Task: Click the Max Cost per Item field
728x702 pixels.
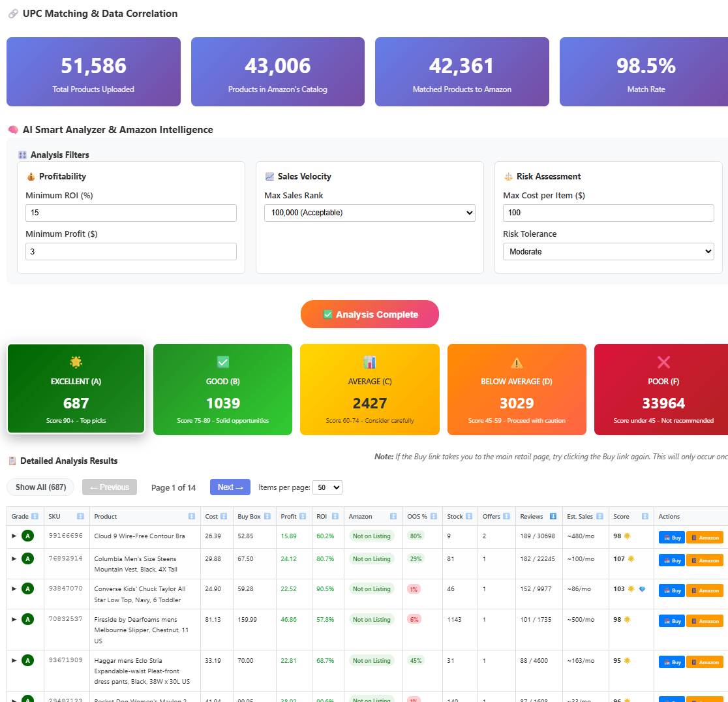Action: tap(608, 213)
